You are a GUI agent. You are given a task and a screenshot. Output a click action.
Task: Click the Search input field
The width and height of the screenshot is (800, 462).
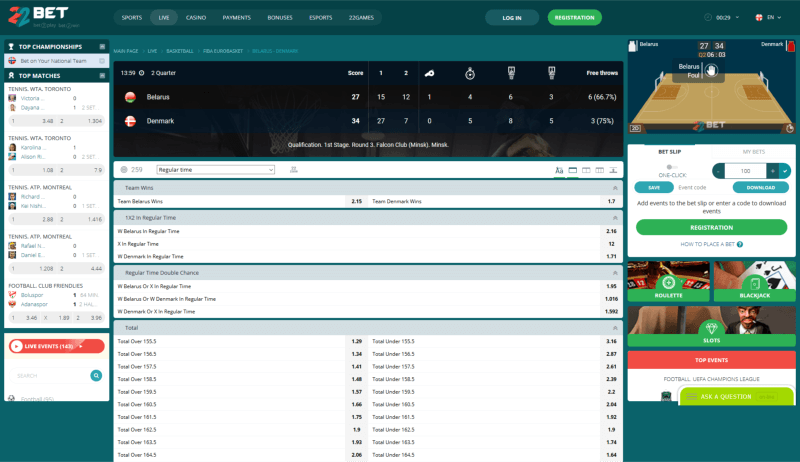point(49,376)
